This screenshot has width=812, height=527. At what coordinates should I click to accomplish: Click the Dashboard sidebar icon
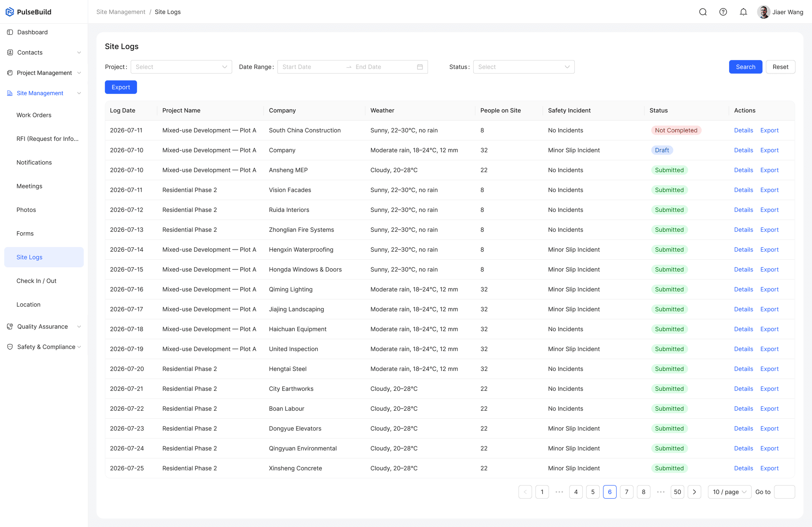(10, 32)
